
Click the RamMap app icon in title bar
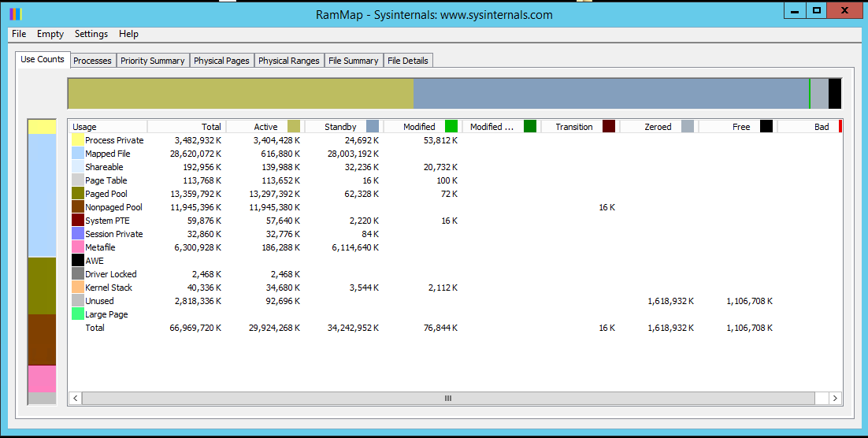tap(16, 14)
